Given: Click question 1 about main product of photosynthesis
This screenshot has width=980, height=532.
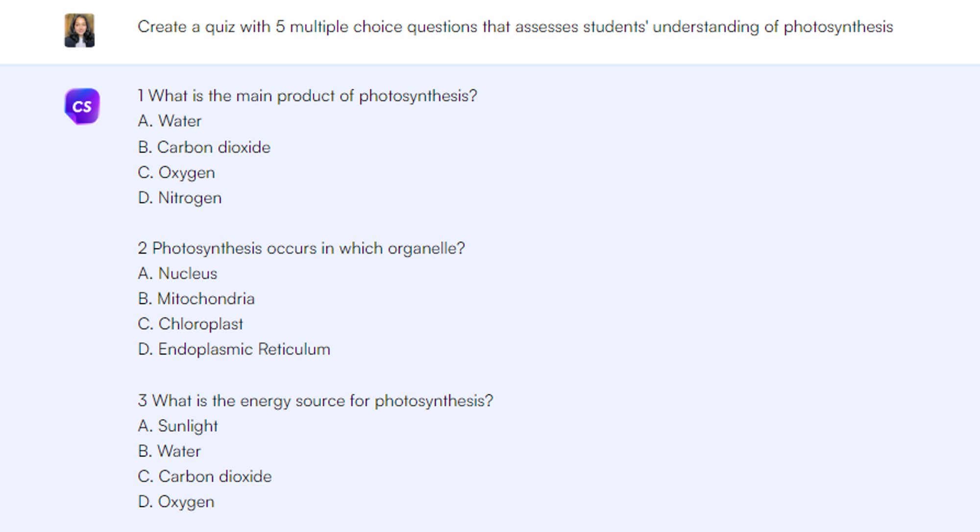Looking at the screenshot, I should (x=307, y=96).
